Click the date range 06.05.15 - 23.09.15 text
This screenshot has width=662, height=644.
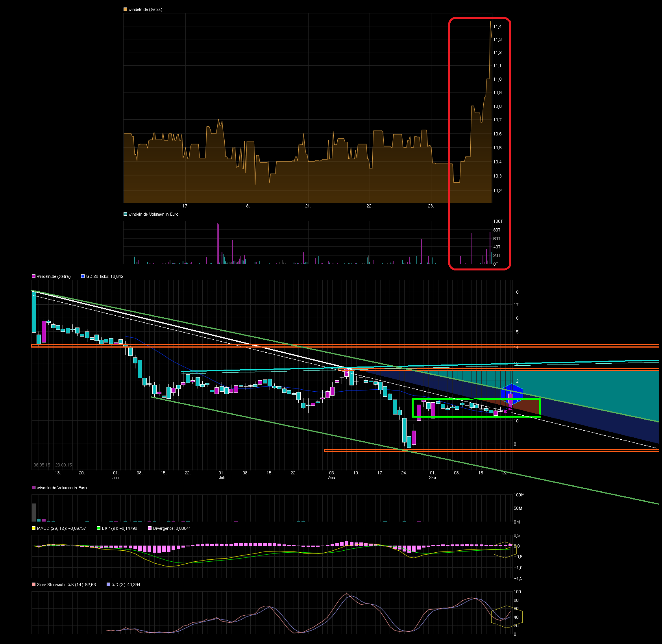click(53, 465)
